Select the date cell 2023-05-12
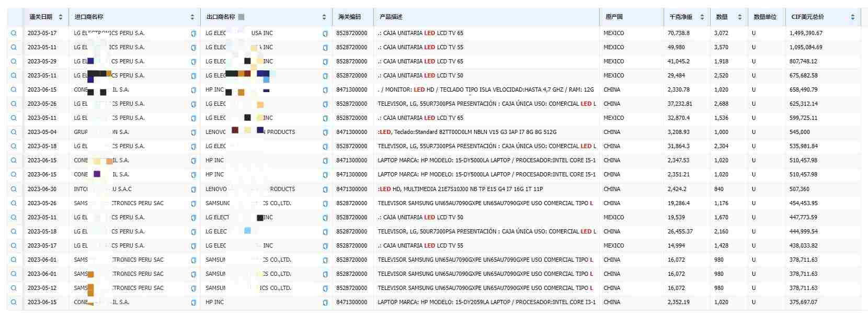 pyautogui.click(x=42, y=288)
